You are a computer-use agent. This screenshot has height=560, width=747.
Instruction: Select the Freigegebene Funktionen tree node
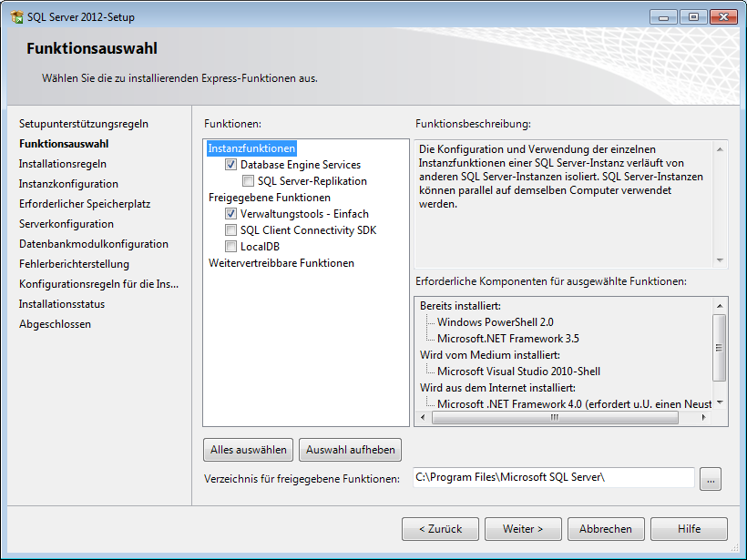(x=269, y=198)
